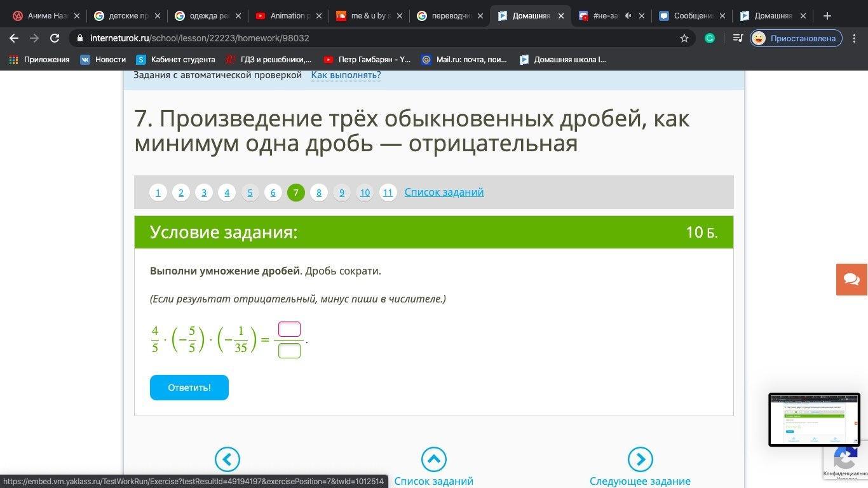The height and width of the screenshot is (488, 868).
Task: Go to previous task with left arrow circle
Action: 227,459
